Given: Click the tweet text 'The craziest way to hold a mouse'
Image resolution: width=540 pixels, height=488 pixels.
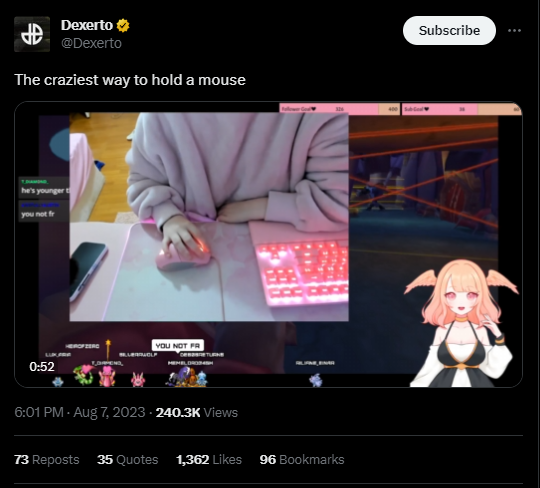Looking at the screenshot, I should click(x=130, y=80).
